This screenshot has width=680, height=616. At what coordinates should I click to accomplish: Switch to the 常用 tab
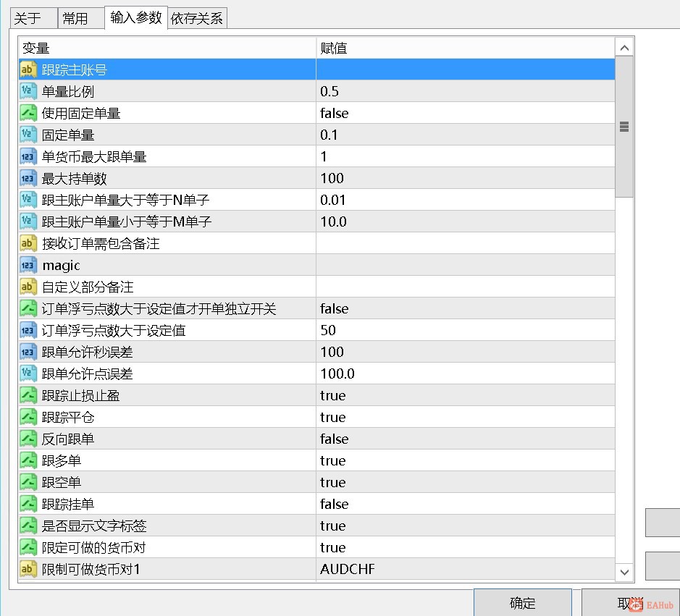[x=81, y=18]
